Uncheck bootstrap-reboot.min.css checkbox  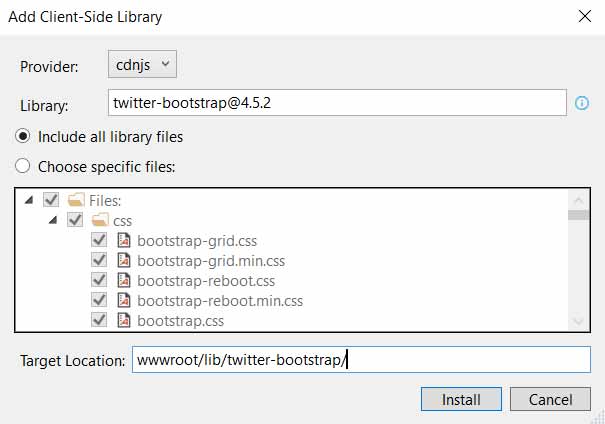tap(99, 300)
